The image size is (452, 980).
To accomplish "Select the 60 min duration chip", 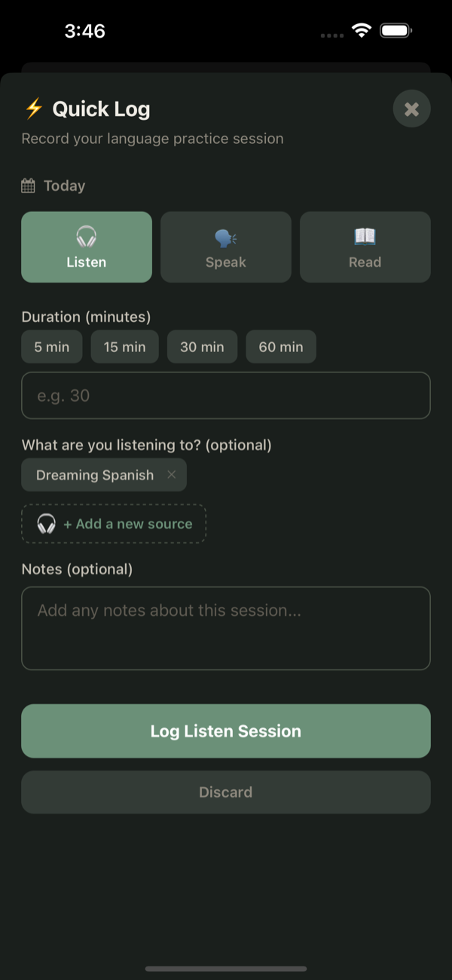I will click(281, 347).
